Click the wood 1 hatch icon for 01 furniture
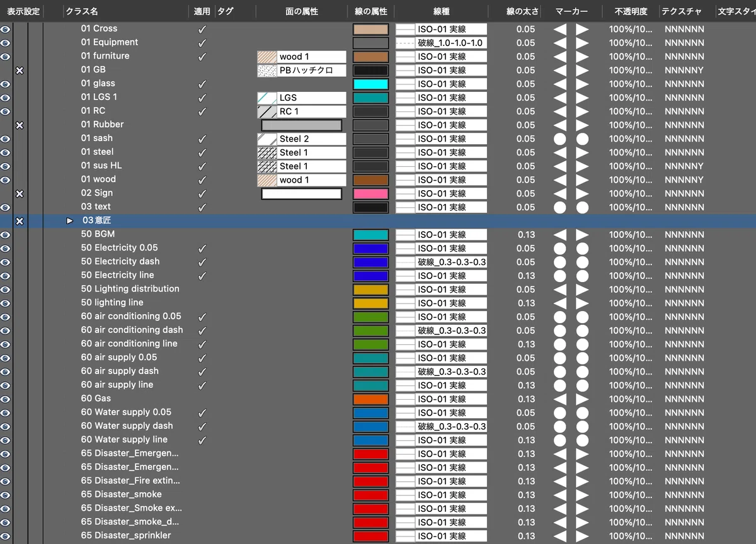Screen dimensions: 756x544 pyautogui.click(x=267, y=57)
